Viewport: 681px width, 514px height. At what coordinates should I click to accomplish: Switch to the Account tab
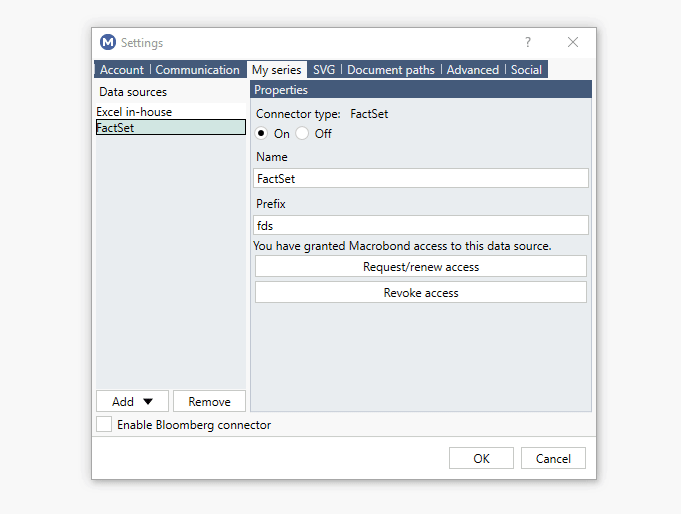[x=122, y=70]
